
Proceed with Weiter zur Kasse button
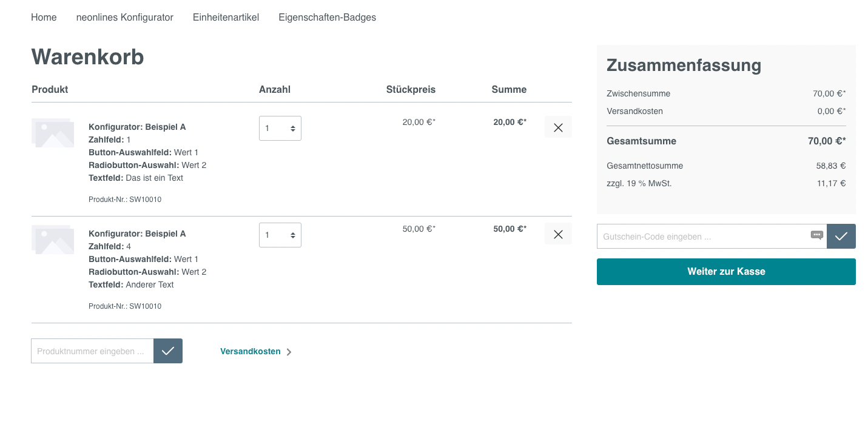[x=726, y=272]
